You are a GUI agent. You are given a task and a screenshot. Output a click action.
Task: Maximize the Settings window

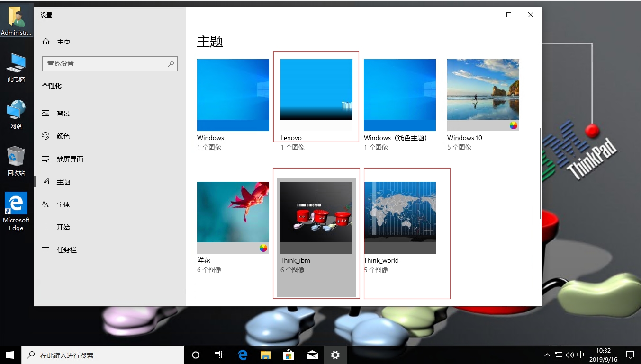point(509,15)
